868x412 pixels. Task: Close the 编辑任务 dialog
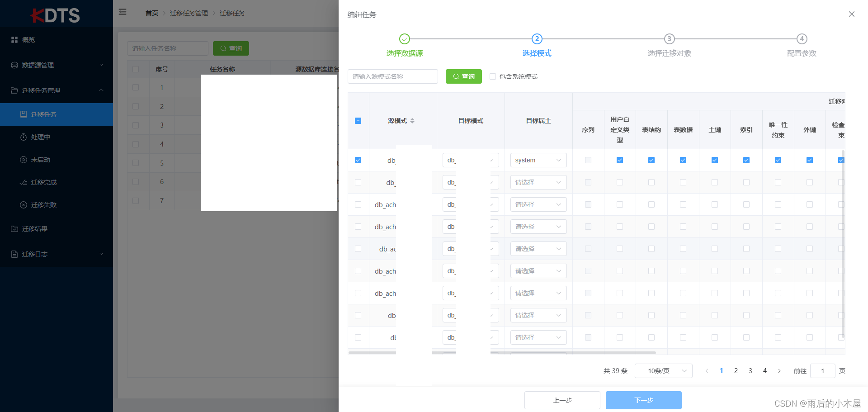tap(852, 14)
